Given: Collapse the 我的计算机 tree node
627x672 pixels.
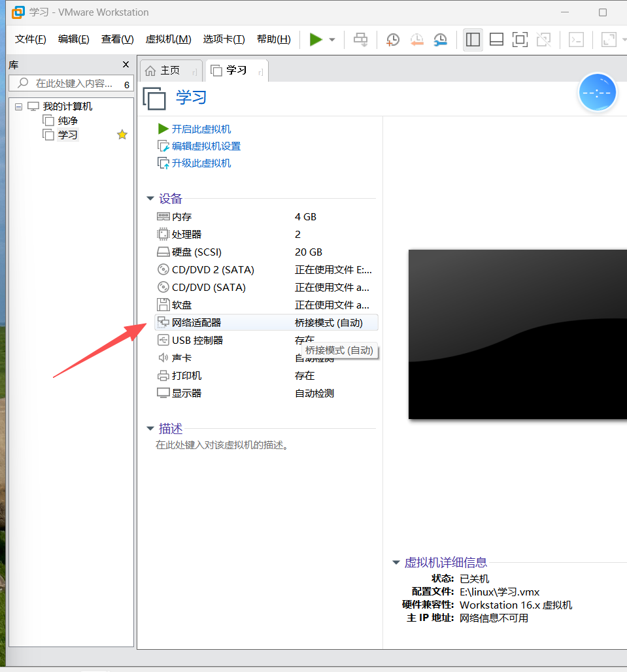Looking at the screenshot, I should [18, 107].
